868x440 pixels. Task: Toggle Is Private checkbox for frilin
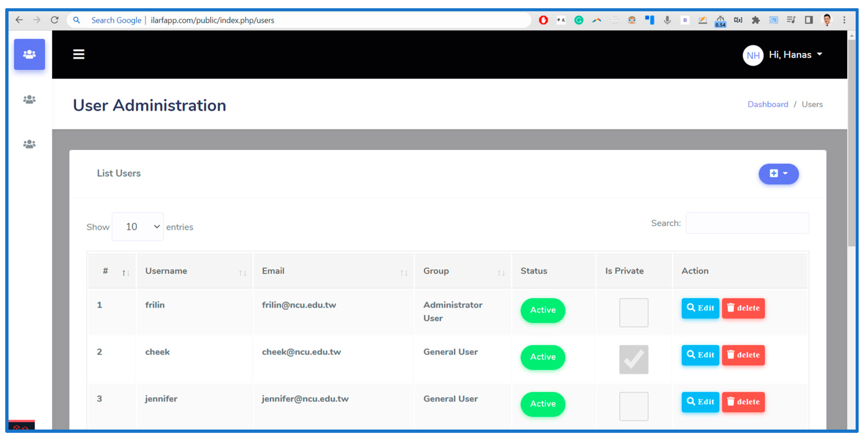633,312
